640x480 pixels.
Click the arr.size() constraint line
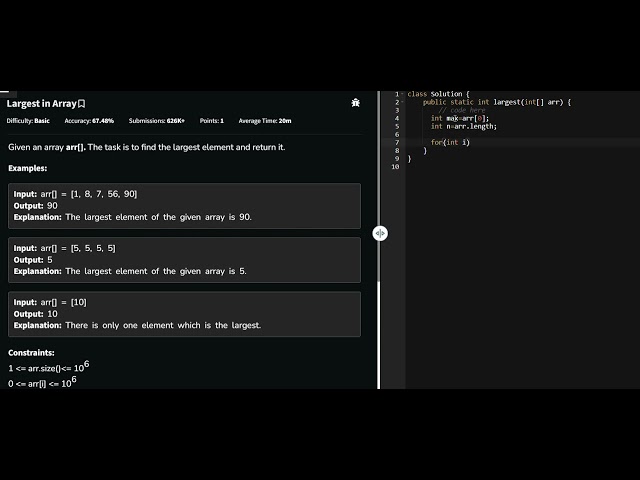pos(49,367)
